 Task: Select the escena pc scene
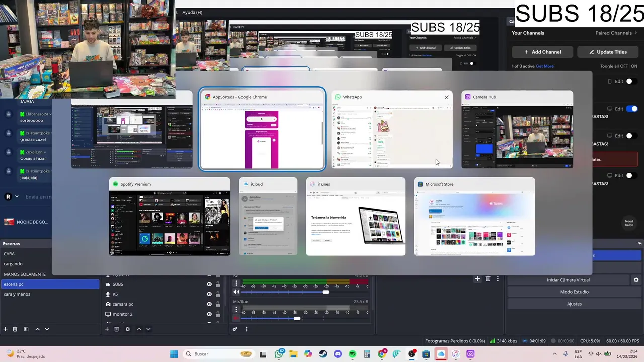click(49, 284)
